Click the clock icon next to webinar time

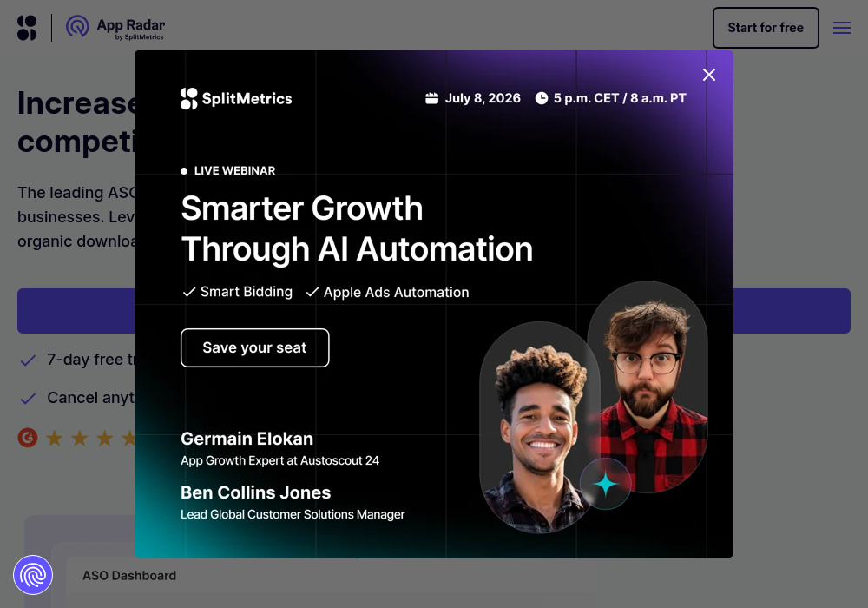(x=542, y=98)
